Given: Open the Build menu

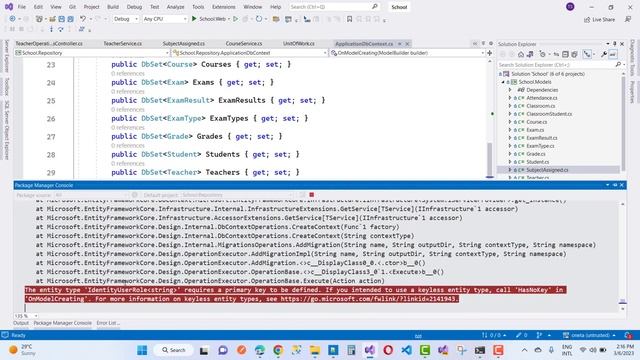Looking at the screenshot, I should [113, 7].
